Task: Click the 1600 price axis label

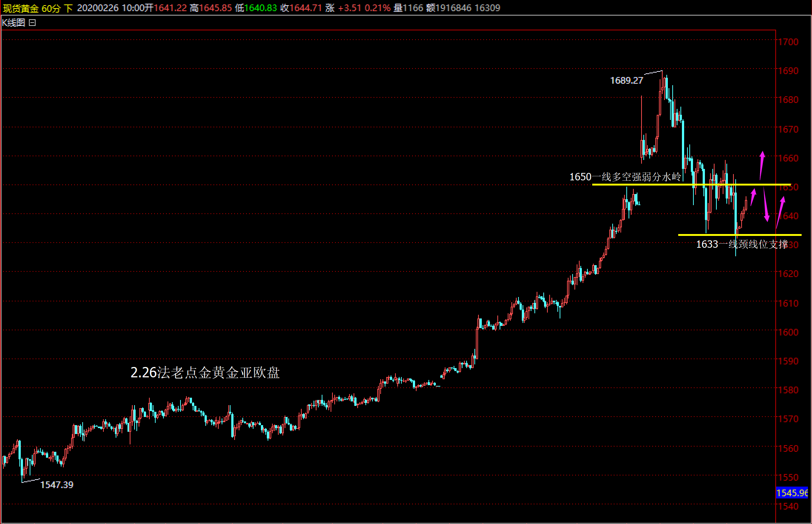Action: coord(788,332)
